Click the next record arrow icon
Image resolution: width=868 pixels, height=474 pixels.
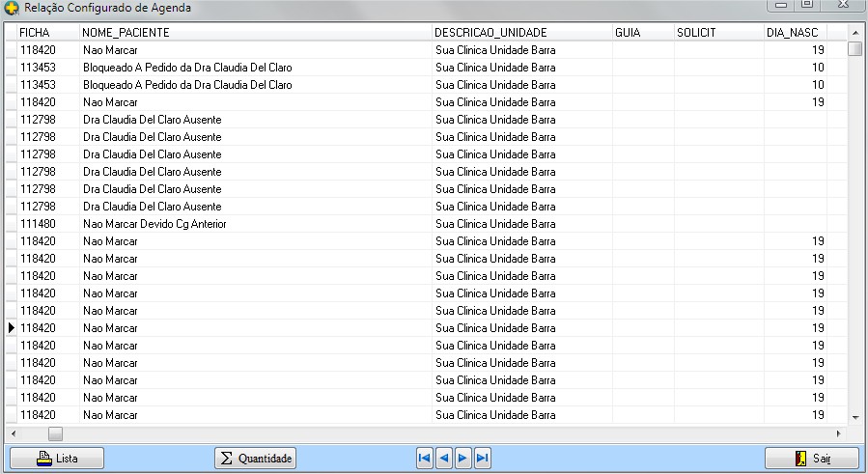462,458
